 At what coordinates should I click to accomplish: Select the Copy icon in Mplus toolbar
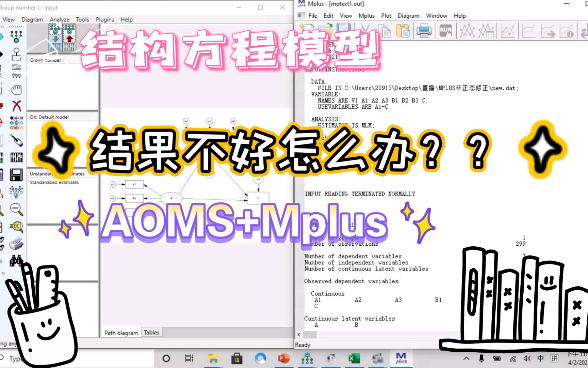385,30
